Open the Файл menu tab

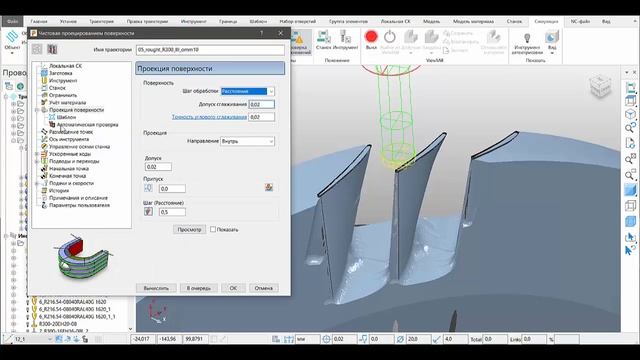click(13, 21)
